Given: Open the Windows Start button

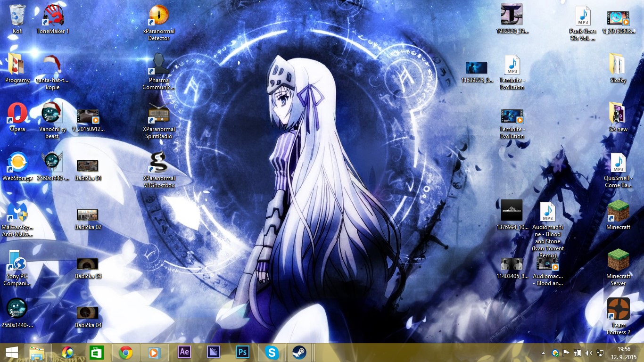Looking at the screenshot, I should (11, 352).
